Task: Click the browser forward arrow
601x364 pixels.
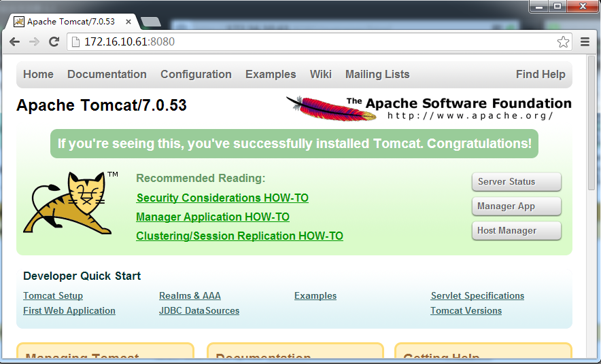Action: (x=34, y=41)
